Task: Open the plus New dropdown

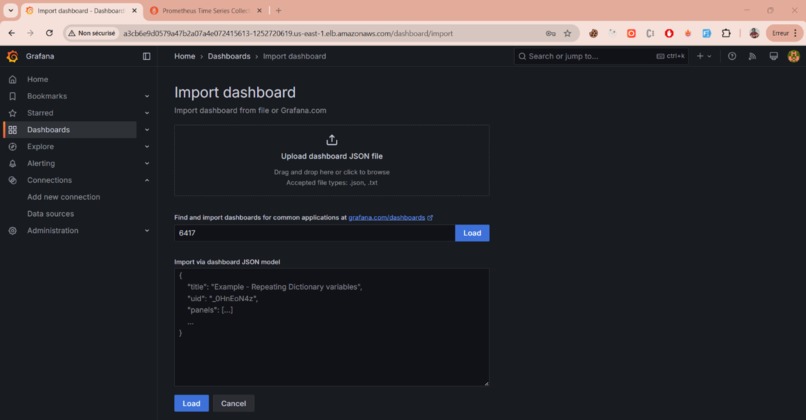Action: click(x=704, y=56)
